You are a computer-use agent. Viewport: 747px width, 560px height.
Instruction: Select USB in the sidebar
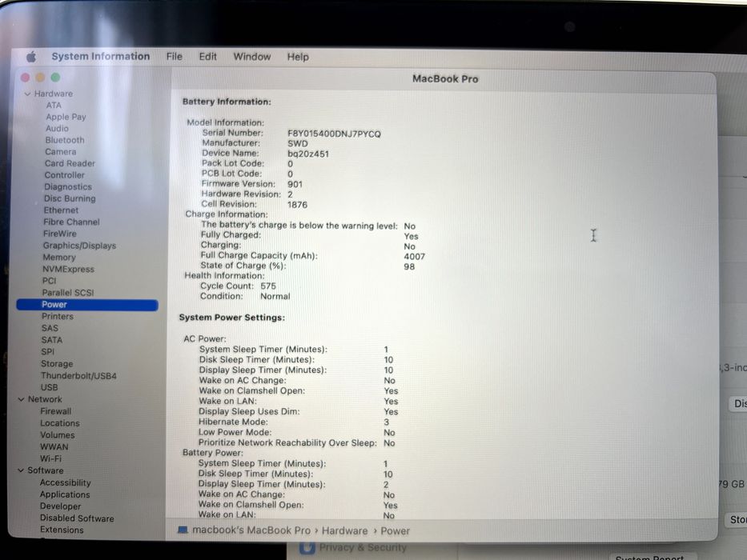pos(49,388)
